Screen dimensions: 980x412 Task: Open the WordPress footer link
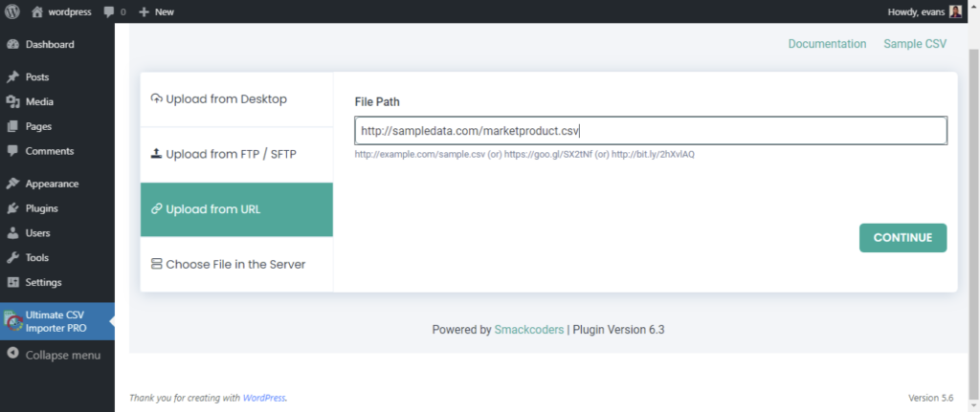(x=264, y=398)
